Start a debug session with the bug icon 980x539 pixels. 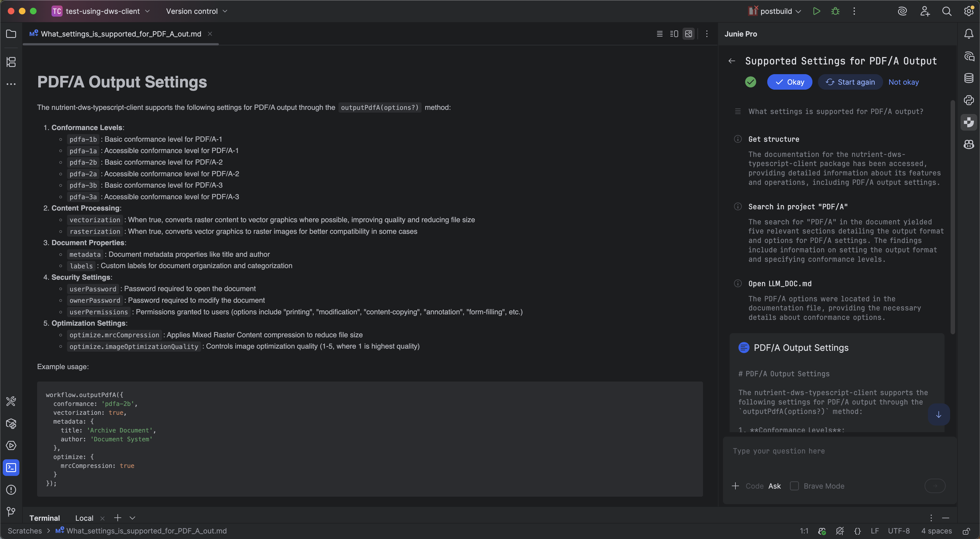click(835, 11)
